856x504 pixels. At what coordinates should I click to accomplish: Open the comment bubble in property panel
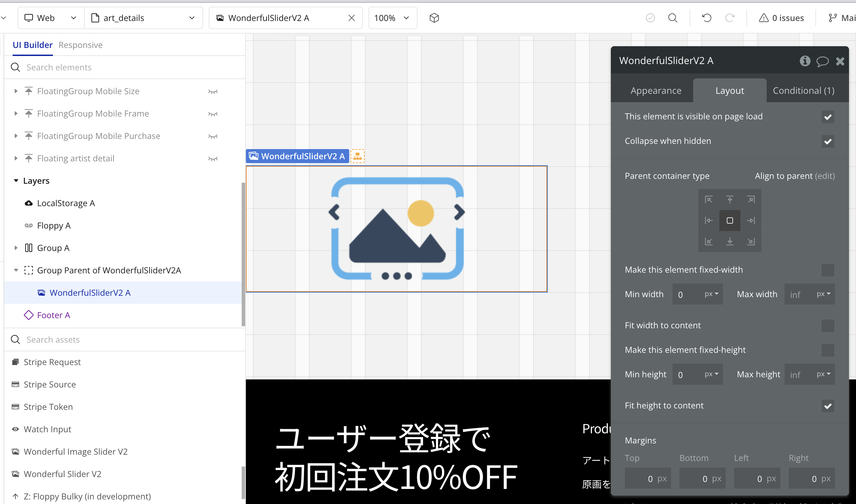(x=822, y=61)
